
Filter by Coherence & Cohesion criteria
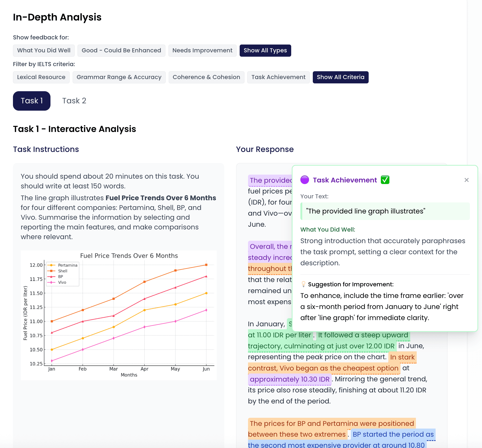pyautogui.click(x=206, y=77)
